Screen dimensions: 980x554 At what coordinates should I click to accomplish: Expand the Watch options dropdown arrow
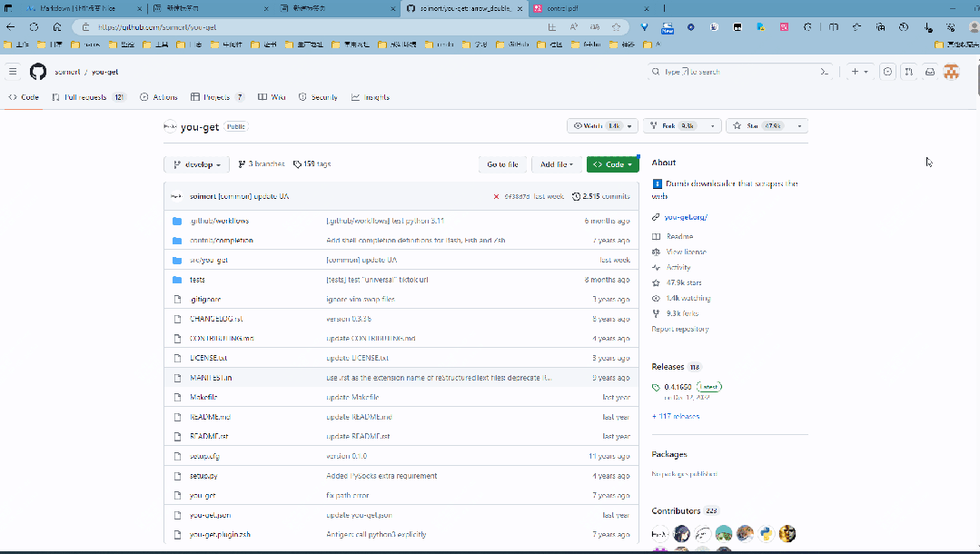629,125
